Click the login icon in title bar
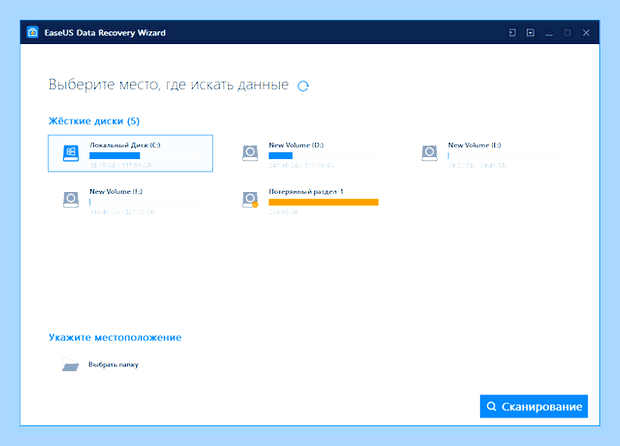This screenshot has width=620, height=446. pos(512,33)
